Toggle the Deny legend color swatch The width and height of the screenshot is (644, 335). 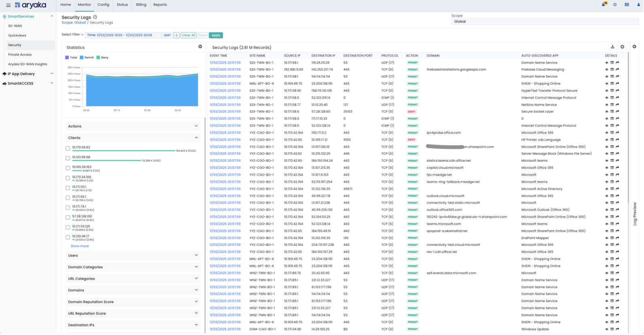98,58
